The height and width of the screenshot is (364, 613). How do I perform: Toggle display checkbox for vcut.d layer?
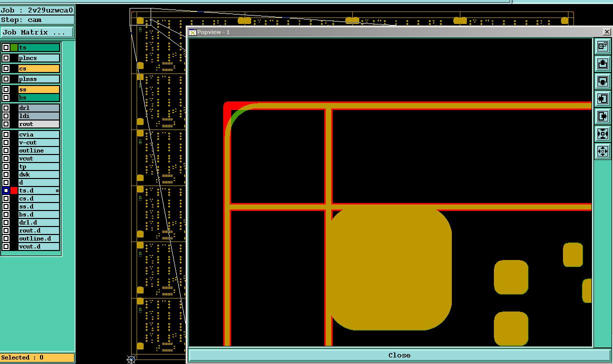coord(6,246)
